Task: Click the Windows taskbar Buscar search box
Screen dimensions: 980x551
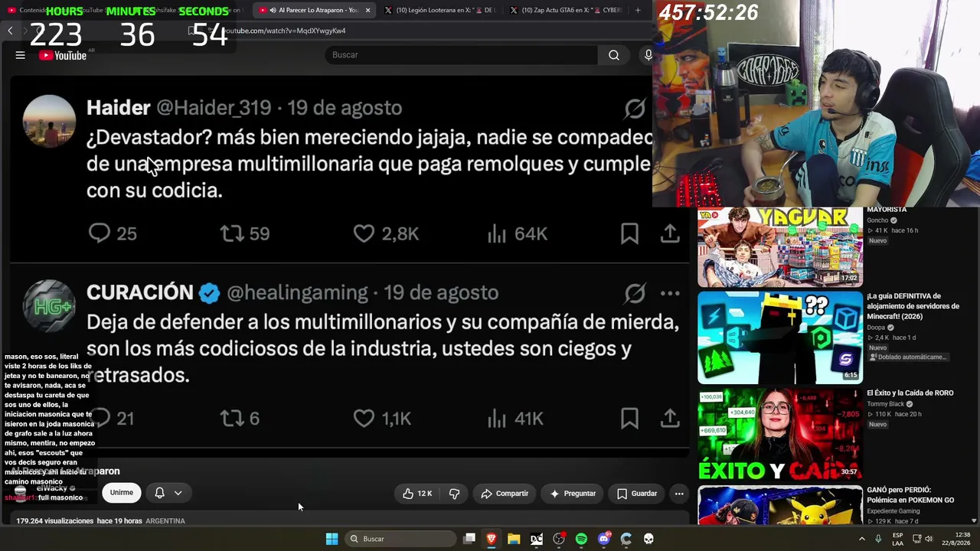Action: point(401,539)
